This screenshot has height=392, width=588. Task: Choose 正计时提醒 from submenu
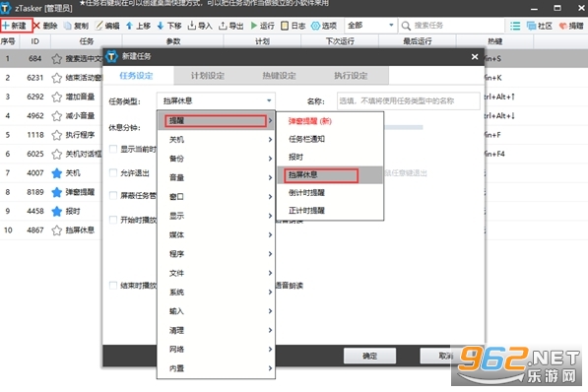click(x=330, y=211)
